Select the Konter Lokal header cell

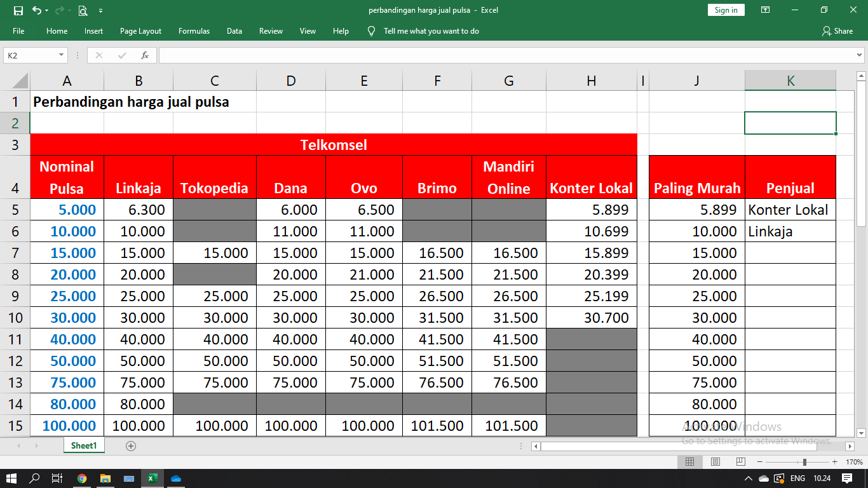[592, 177]
